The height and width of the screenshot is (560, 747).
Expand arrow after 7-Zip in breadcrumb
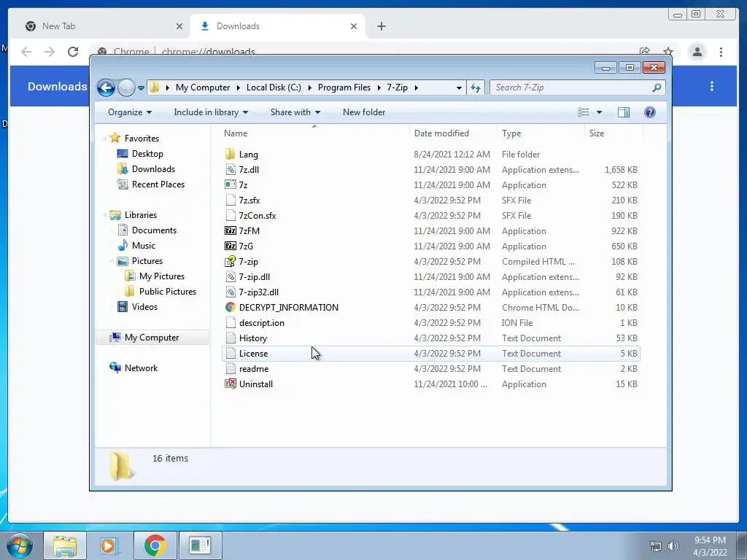[x=417, y=87]
